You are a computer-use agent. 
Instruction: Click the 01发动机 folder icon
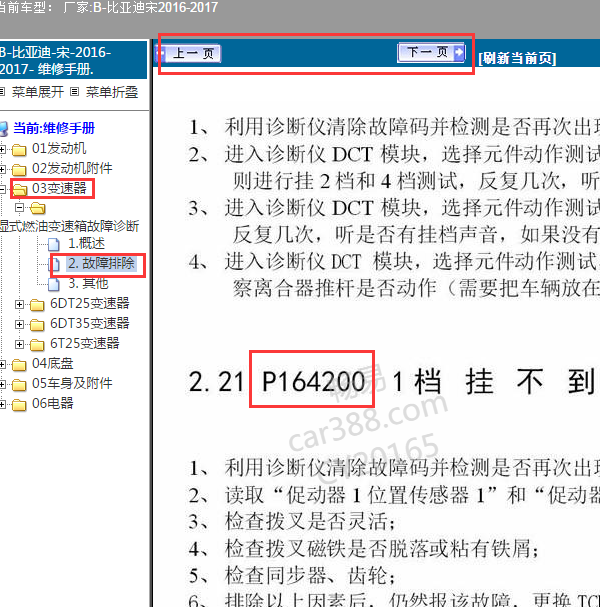[x=19, y=149]
